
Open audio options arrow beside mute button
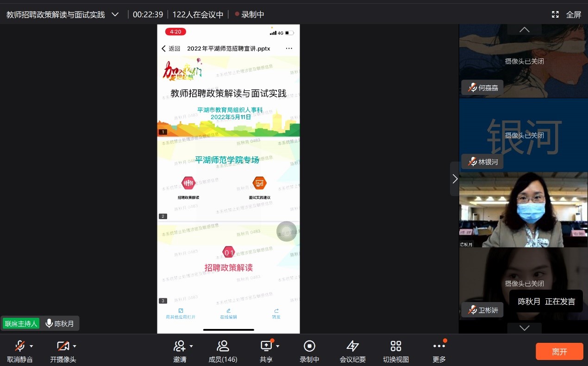pyautogui.click(x=31, y=346)
